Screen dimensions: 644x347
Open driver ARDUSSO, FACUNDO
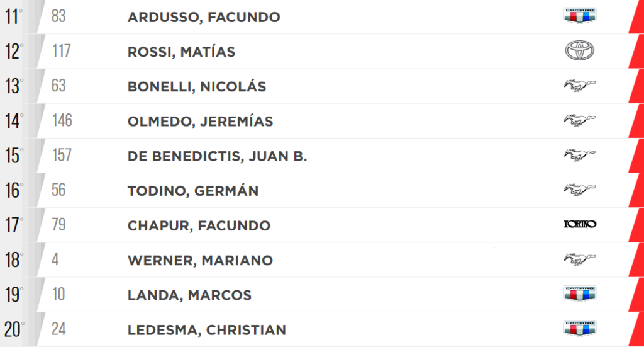click(x=204, y=17)
